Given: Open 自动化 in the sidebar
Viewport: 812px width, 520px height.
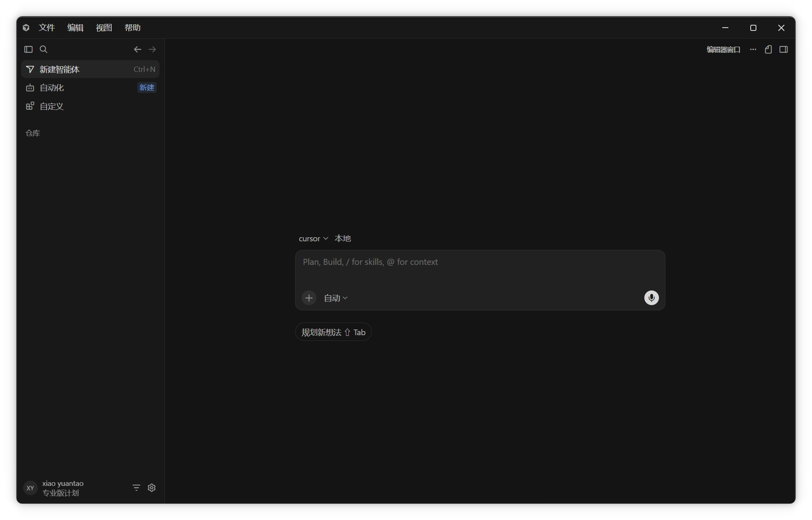Looking at the screenshot, I should 90,88.
